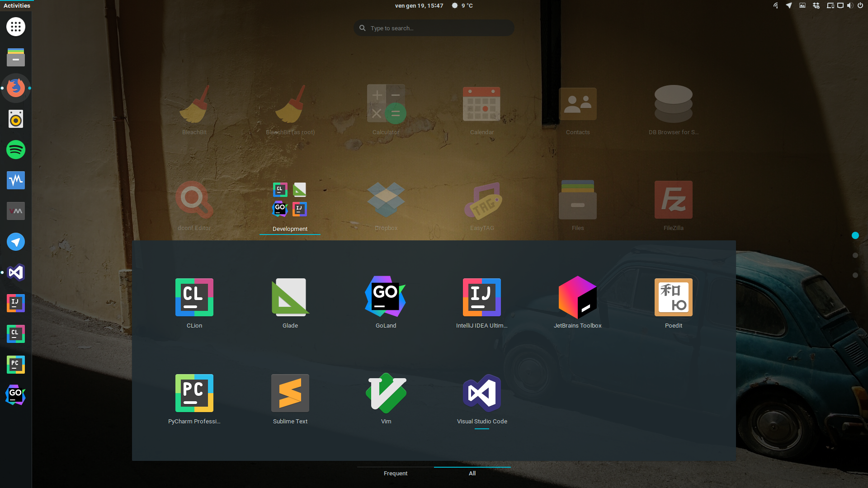Start the Vim editor
This screenshot has height=488, width=868.
[386, 393]
